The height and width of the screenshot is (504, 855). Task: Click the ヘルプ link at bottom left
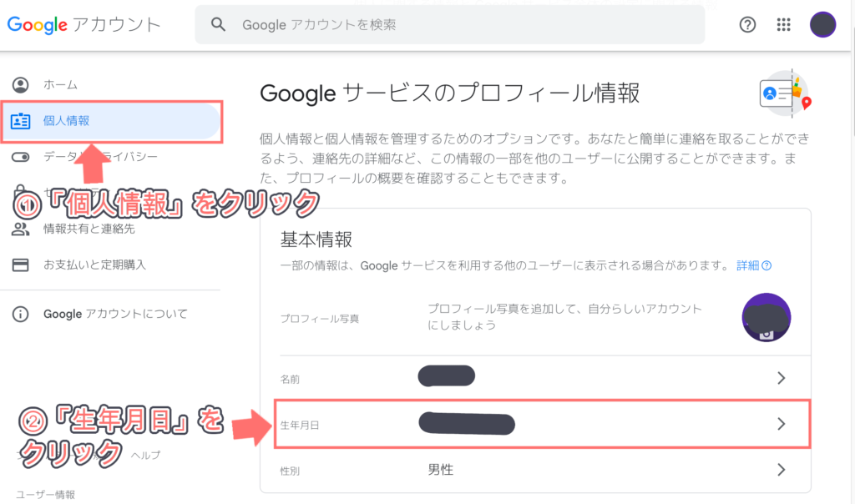(x=145, y=455)
